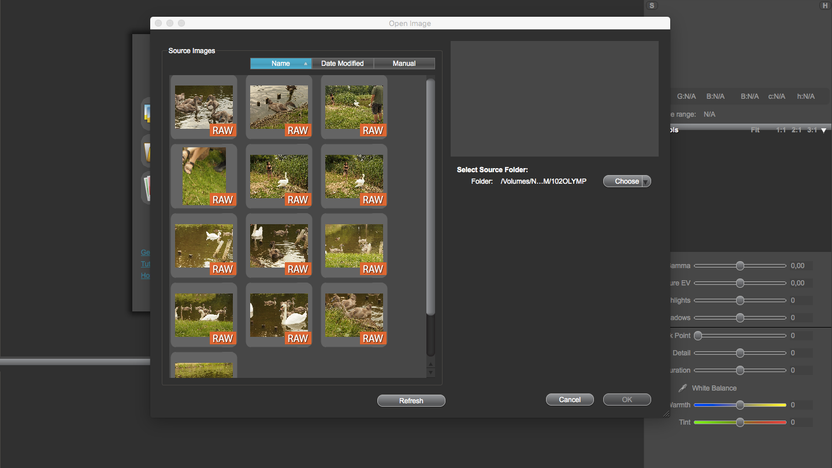Adjust the Black Point slider handle
Image resolution: width=832 pixels, height=468 pixels.
[x=698, y=335]
